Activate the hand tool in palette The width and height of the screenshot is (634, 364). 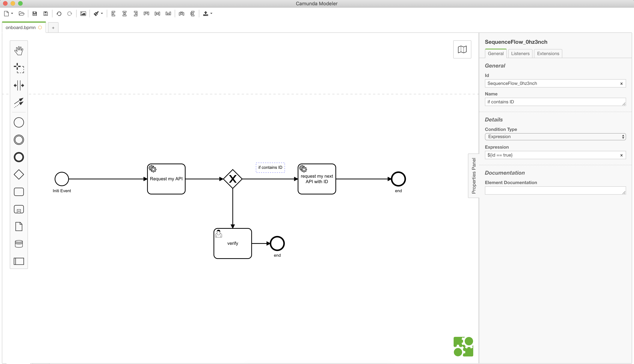pyautogui.click(x=19, y=51)
